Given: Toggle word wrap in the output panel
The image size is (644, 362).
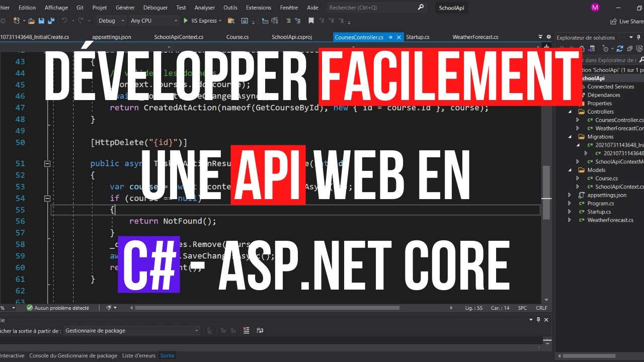Looking at the screenshot, I should point(260,331).
